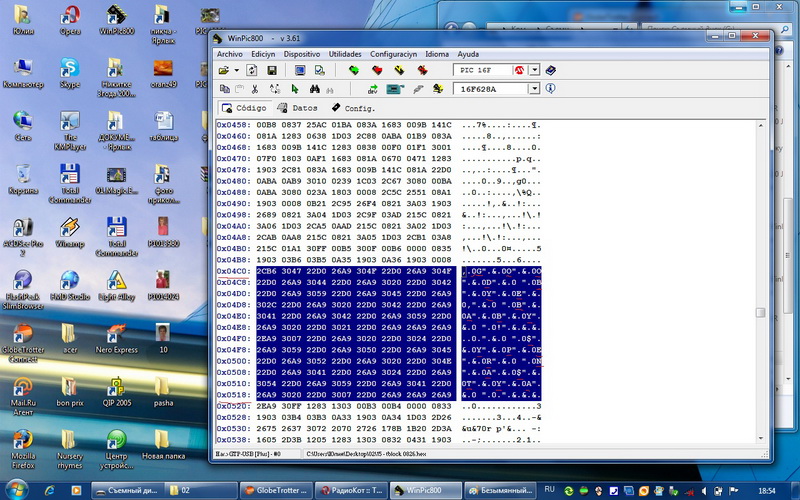Open the Ediciyn menu

(x=263, y=54)
